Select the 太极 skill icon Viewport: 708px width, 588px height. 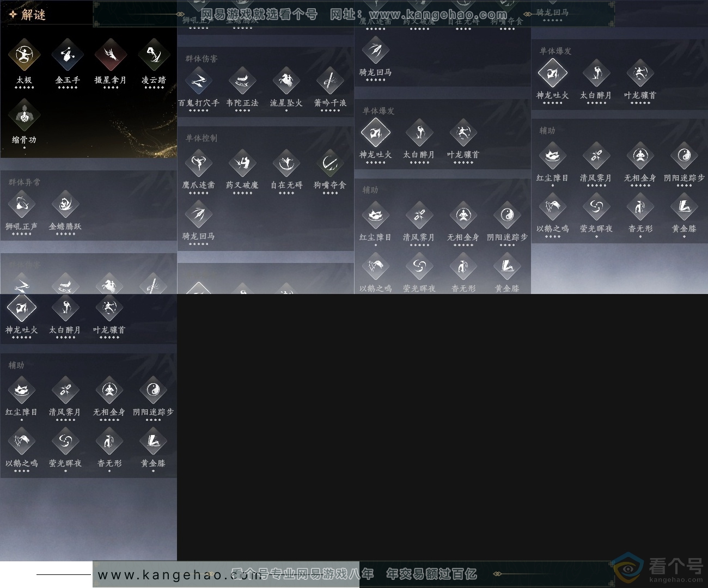24,55
